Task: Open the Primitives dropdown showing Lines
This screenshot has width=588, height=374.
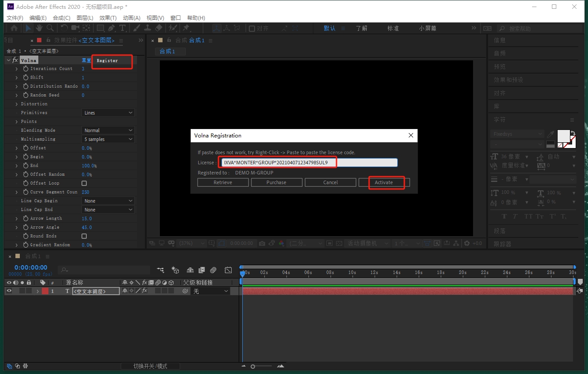Action: [108, 113]
